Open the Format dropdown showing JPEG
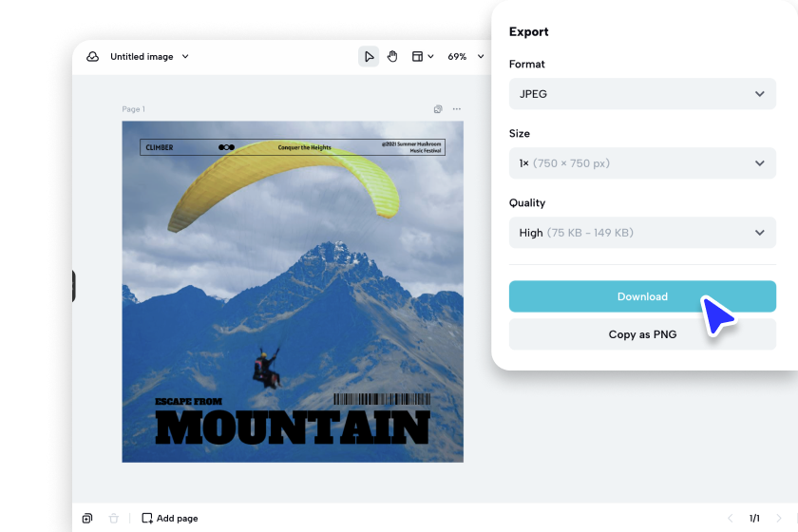This screenshot has width=798, height=532. (x=642, y=94)
